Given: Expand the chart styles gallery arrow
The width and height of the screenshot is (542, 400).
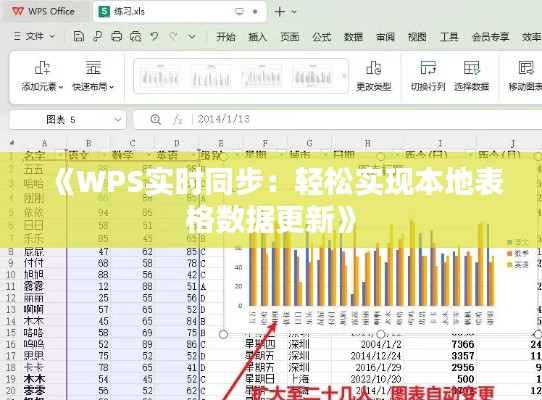Looking at the screenshot, I should 344,76.
